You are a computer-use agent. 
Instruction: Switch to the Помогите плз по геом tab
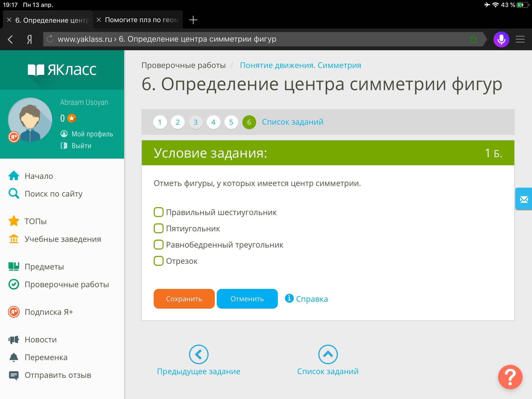pos(141,20)
